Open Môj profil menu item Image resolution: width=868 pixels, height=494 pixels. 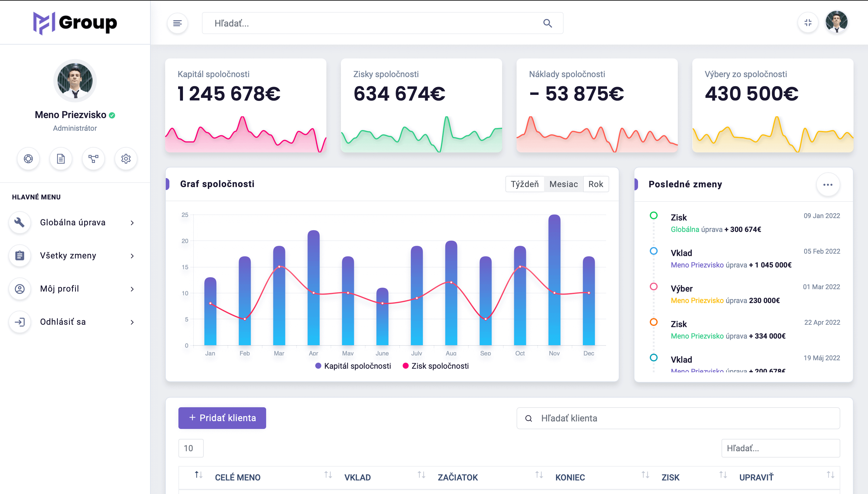coord(73,289)
